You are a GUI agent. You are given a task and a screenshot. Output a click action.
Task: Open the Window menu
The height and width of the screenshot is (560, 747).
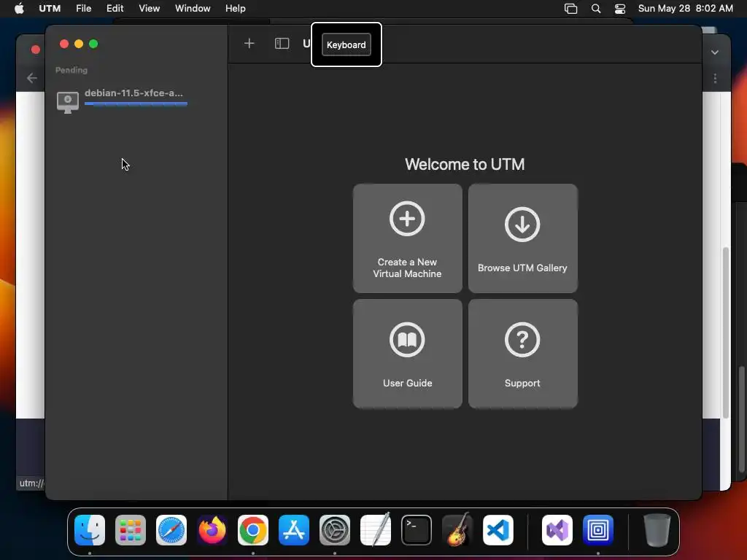[x=193, y=9]
